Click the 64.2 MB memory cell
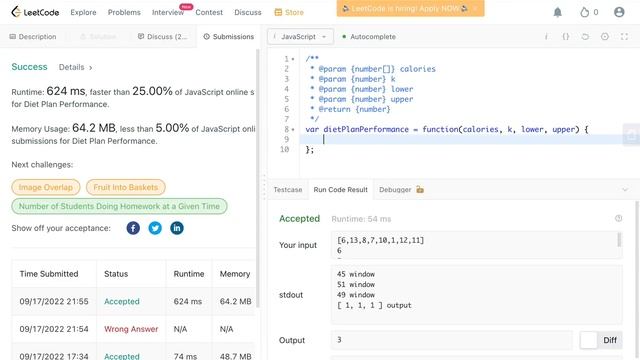This screenshot has height=360, width=640. point(236,301)
